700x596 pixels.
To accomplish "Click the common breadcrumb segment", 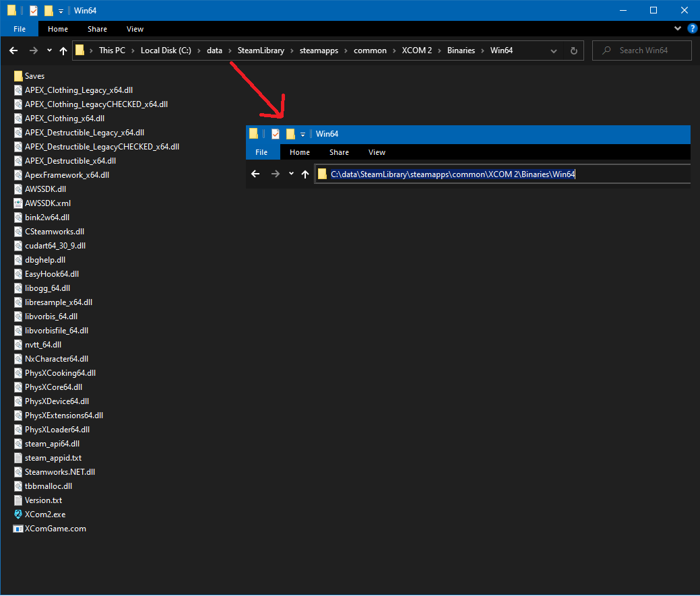I will [370, 51].
